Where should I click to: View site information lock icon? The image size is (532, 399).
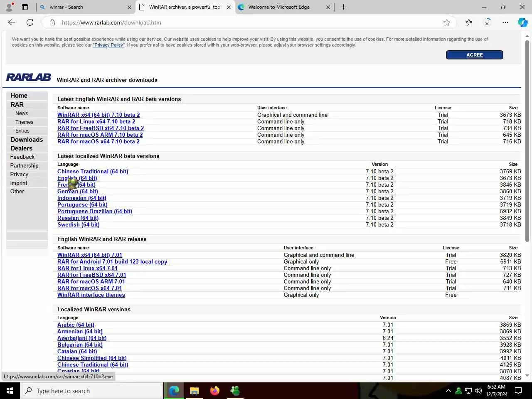click(52, 22)
